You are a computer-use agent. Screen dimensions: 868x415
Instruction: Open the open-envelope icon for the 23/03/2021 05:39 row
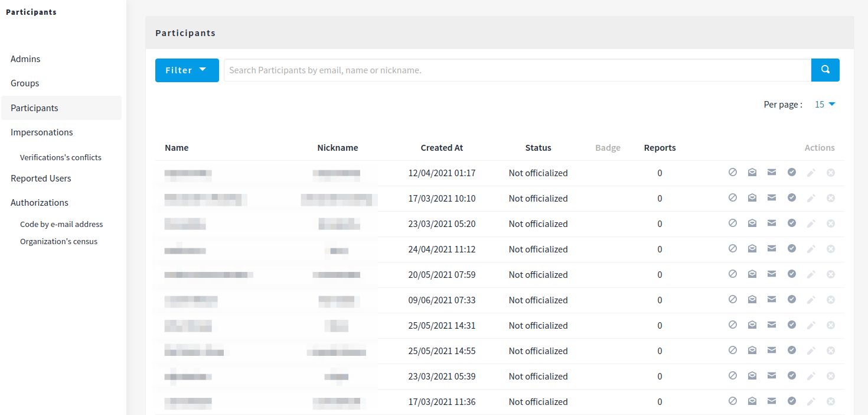(x=752, y=376)
